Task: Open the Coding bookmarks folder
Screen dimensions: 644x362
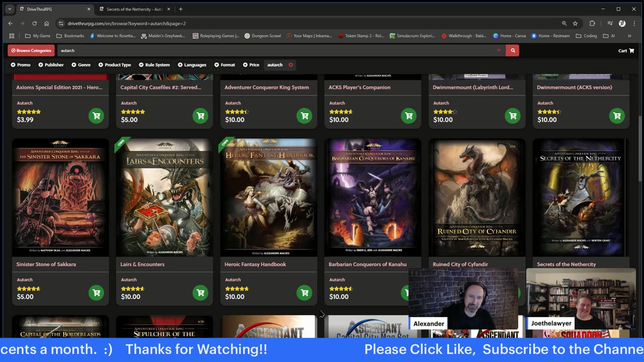Action: 586,36
